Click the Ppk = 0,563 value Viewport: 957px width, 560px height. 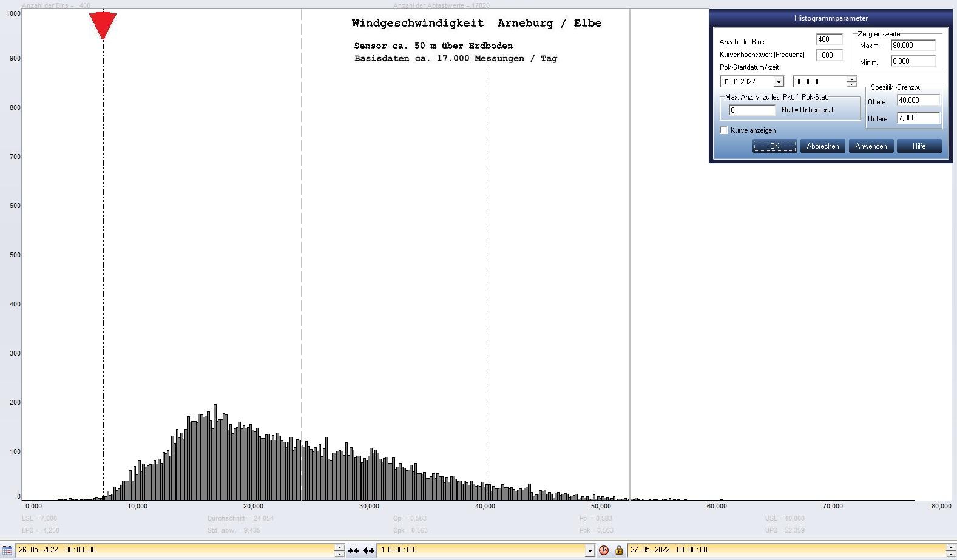click(597, 531)
